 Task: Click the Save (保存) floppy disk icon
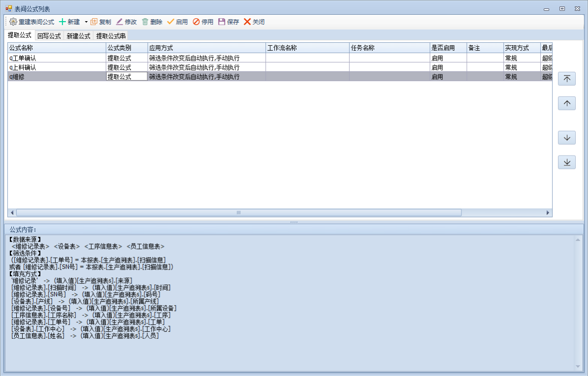click(222, 22)
